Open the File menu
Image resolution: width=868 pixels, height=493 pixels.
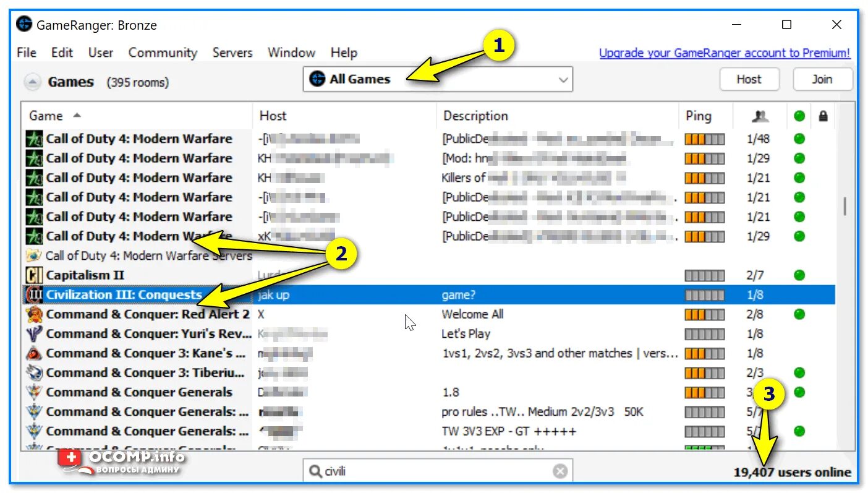(27, 53)
